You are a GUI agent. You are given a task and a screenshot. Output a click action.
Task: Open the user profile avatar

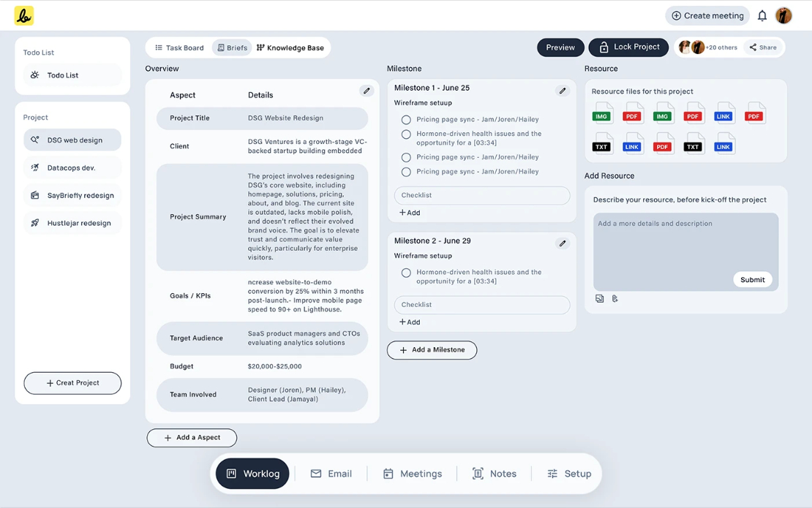783,15
